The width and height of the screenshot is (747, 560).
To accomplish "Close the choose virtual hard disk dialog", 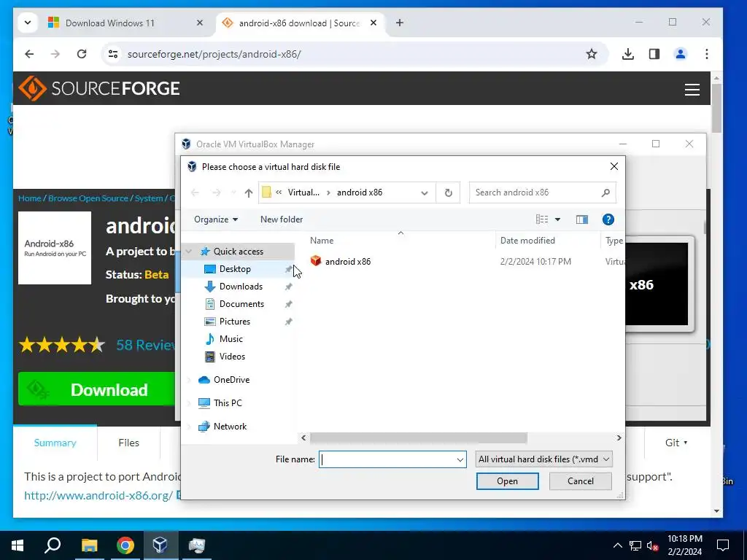I will 614,166.
